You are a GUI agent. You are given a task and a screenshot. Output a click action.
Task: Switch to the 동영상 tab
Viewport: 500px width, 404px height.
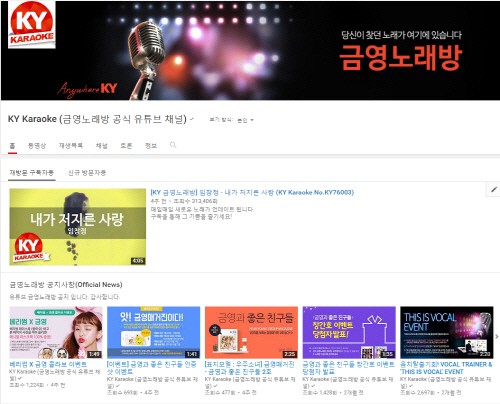(x=37, y=146)
